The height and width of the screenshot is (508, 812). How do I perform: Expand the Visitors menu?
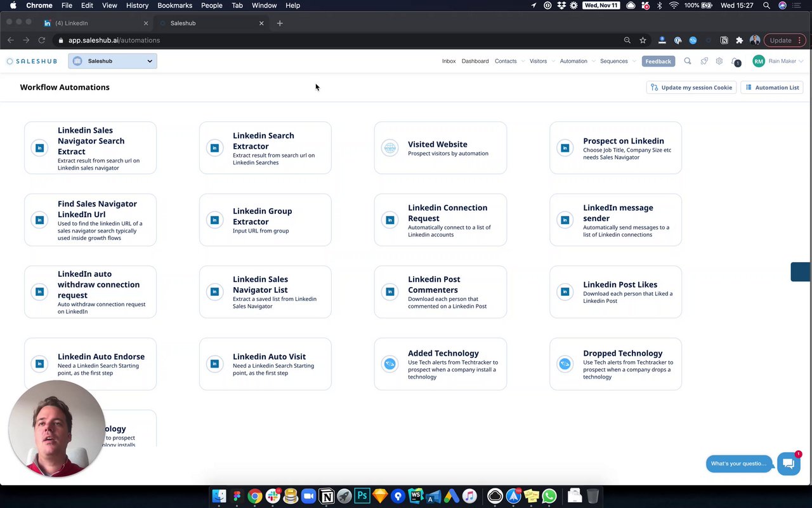click(540, 61)
